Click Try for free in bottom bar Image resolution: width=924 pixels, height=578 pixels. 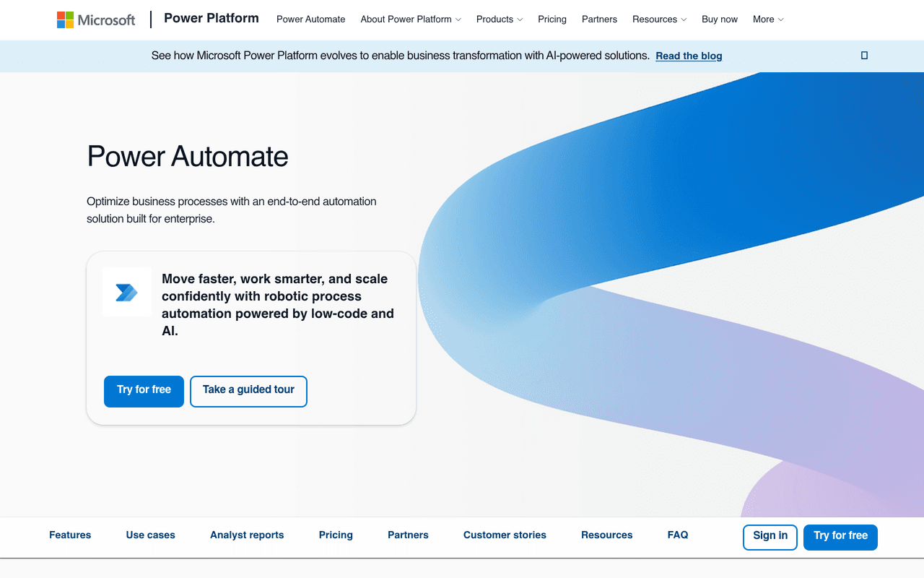click(840, 537)
